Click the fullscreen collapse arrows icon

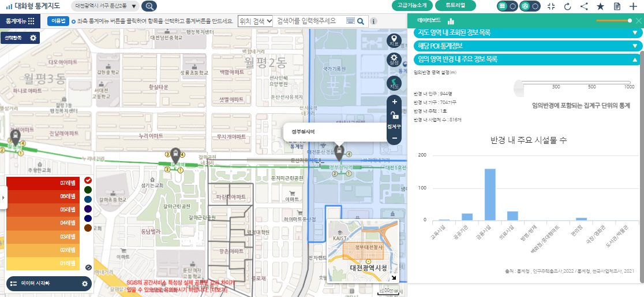(x=551, y=6)
